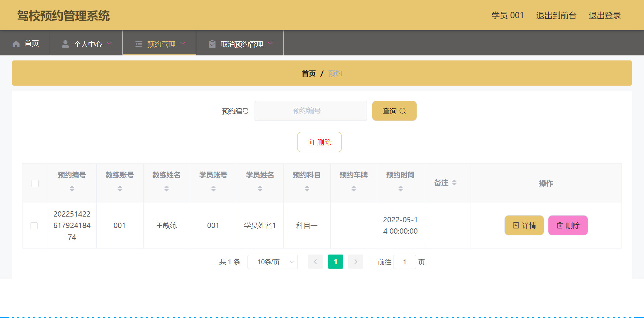Click the clipboard icon beside 取消预约管理

coord(212,43)
